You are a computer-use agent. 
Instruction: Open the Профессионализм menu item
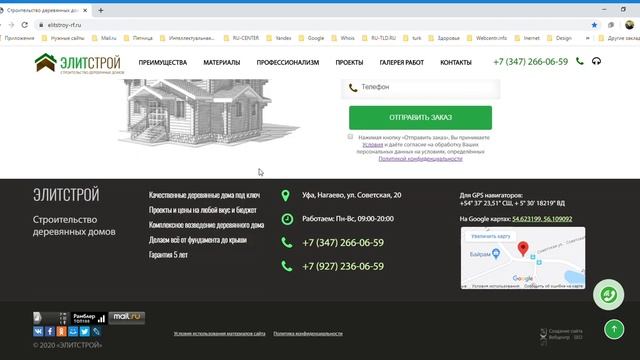point(288,62)
